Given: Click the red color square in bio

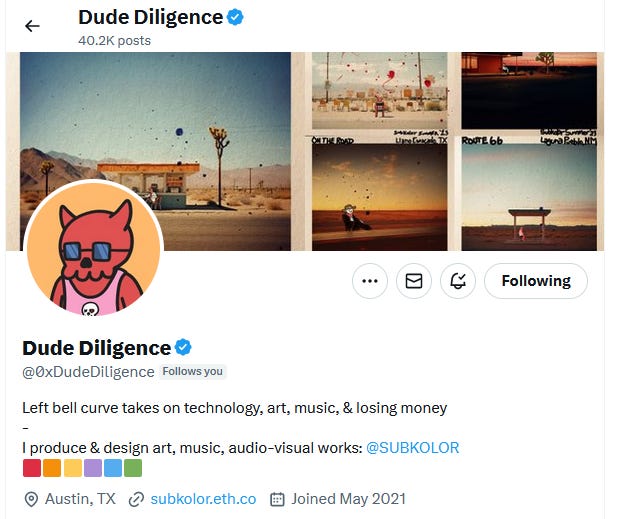Looking at the screenshot, I should coord(32,468).
